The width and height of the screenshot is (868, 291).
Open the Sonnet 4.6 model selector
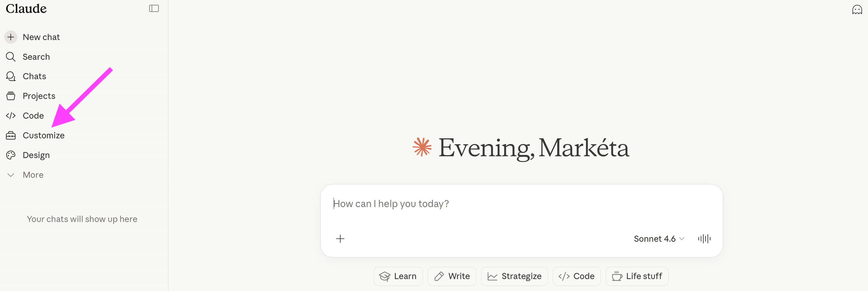[658, 239]
